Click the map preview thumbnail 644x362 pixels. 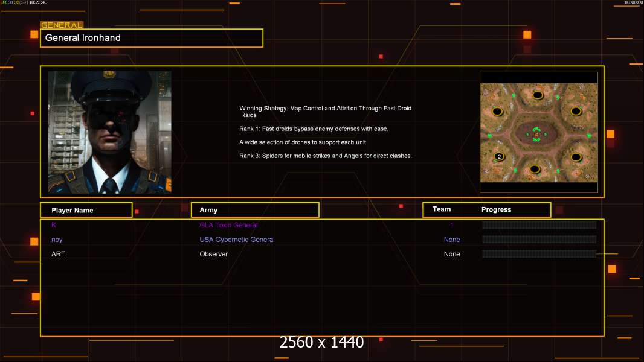coord(539,132)
